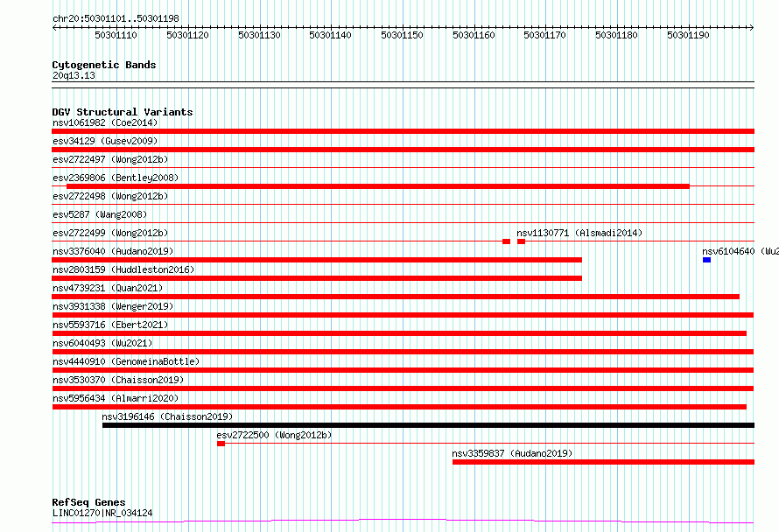Click ruler position 50301160
Image resolution: width=779 pixels, height=532 pixels.
tap(474, 35)
